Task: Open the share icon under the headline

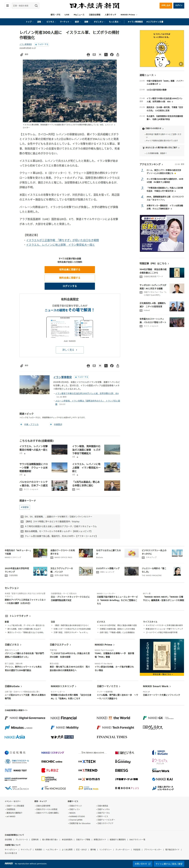Action: (118, 55)
